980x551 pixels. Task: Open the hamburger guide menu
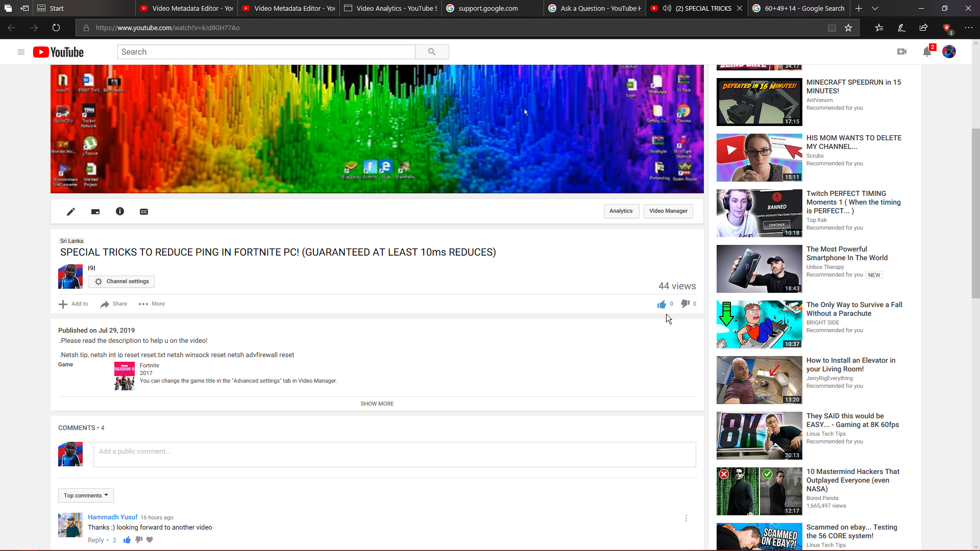point(21,52)
